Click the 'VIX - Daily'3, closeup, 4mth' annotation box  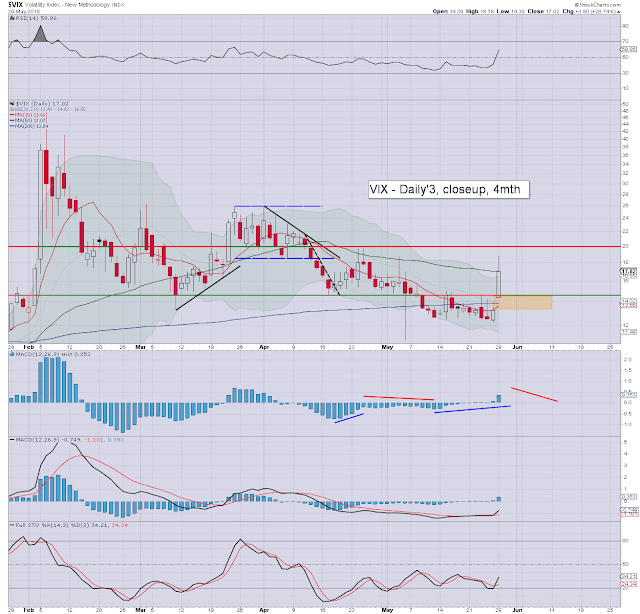point(449,189)
